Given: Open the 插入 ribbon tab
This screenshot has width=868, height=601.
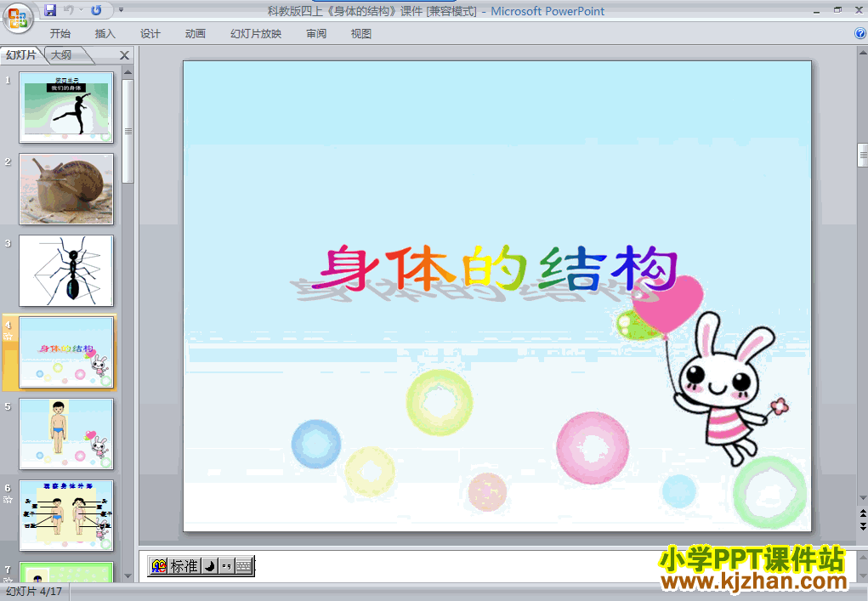Looking at the screenshot, I should point(105,34).
